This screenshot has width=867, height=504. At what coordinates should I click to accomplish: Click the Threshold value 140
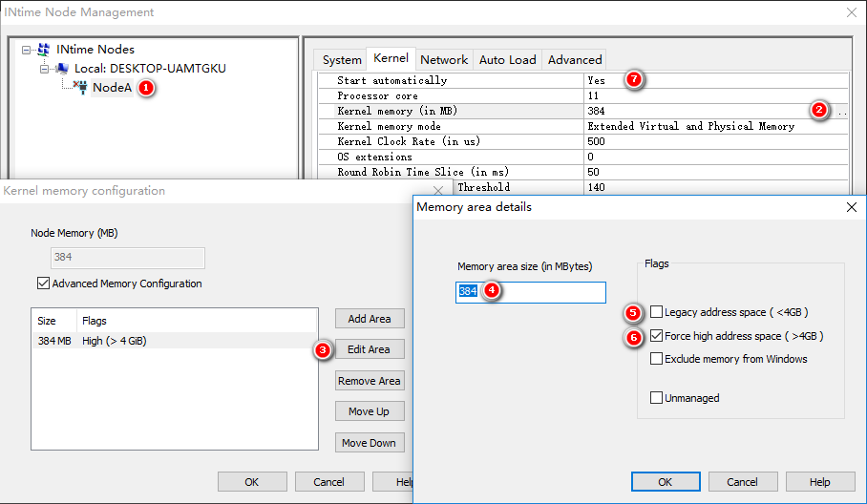coord(596,187)
